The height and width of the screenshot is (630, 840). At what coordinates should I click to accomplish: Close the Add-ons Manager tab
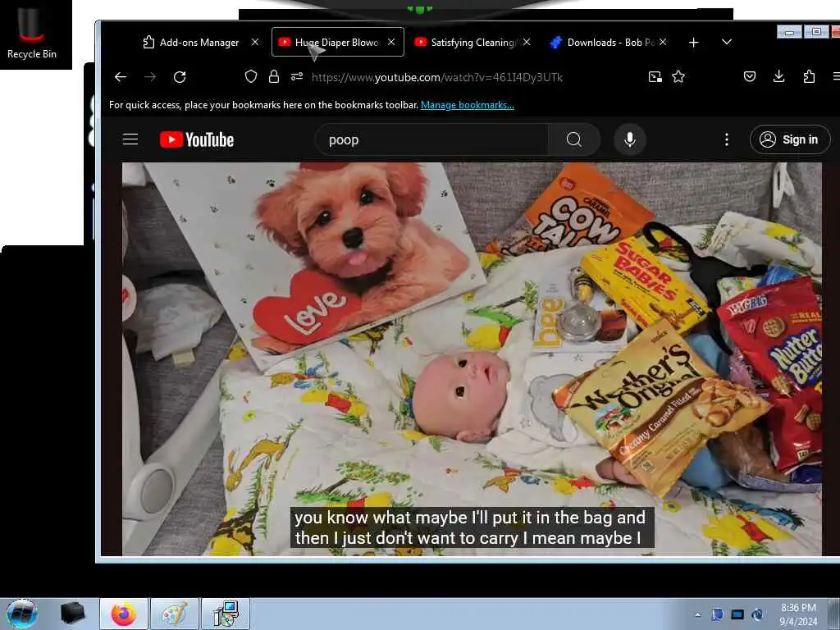[x=255, y=42]
